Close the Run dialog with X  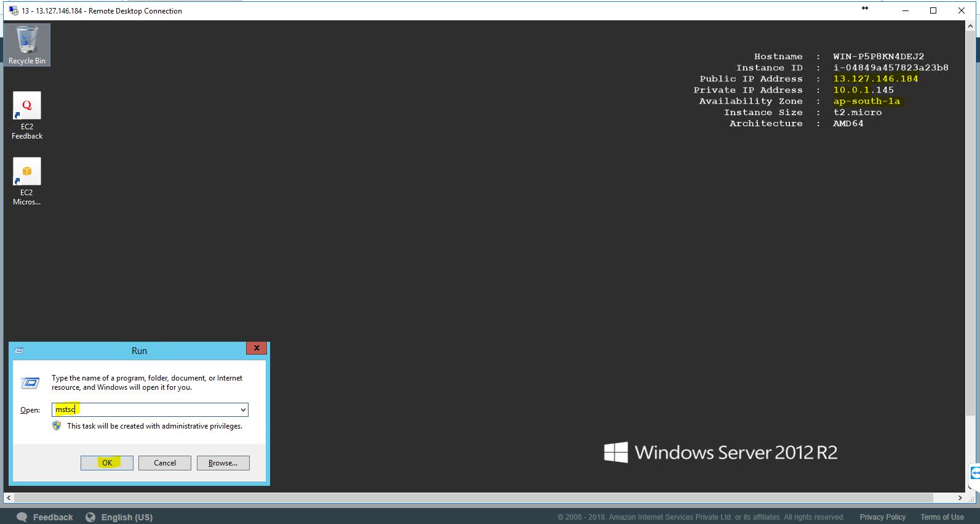[257, 349]
